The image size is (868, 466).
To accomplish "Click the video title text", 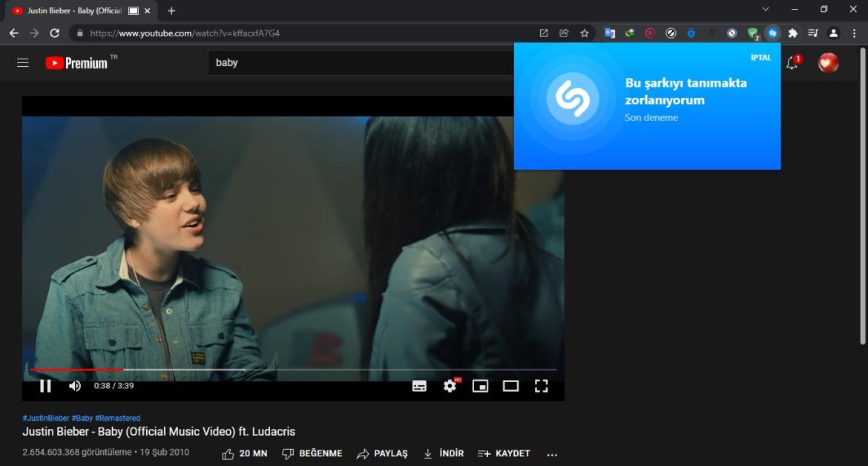I will pyautogui.click(x=158, y=432).
